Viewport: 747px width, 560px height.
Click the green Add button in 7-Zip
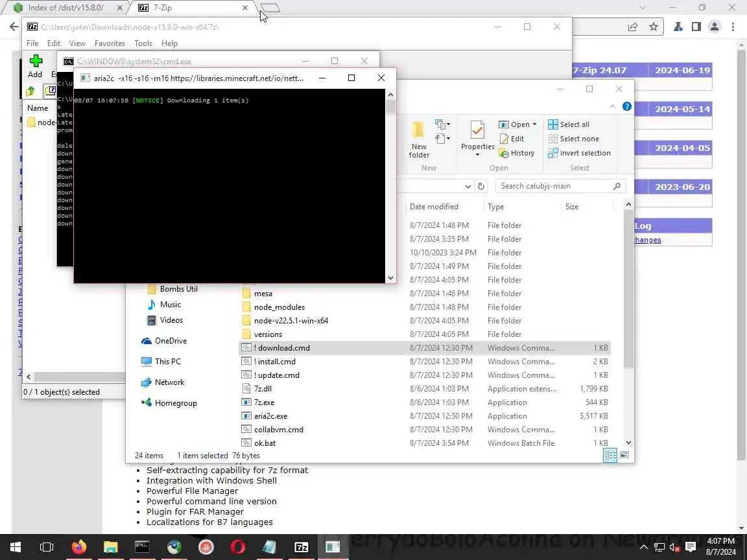click(35, 66)
